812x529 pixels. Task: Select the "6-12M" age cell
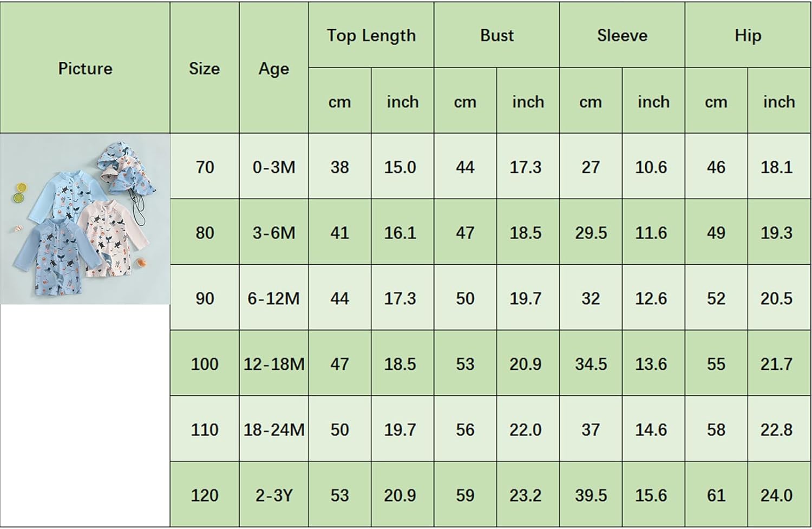[274, 298]
